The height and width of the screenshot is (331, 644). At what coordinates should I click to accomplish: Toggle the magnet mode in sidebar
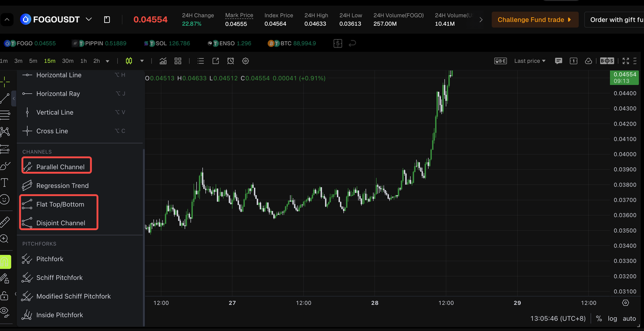5,261
